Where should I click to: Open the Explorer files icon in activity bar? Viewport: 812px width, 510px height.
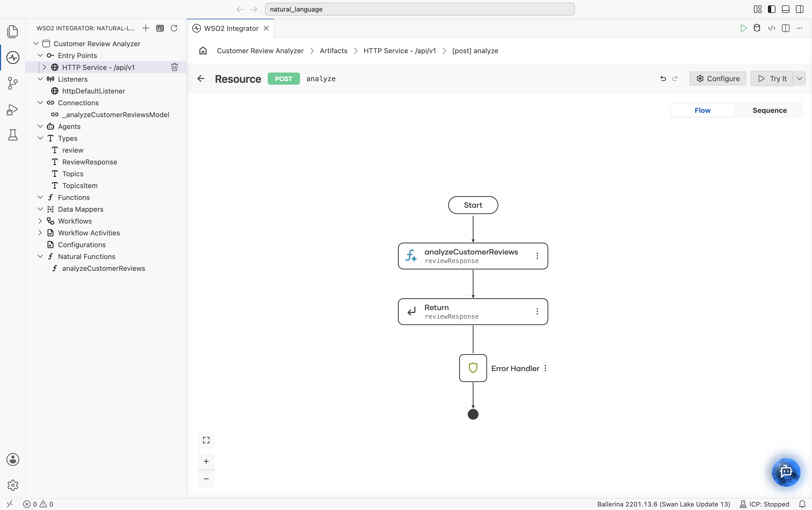click(x=13, y=31)
